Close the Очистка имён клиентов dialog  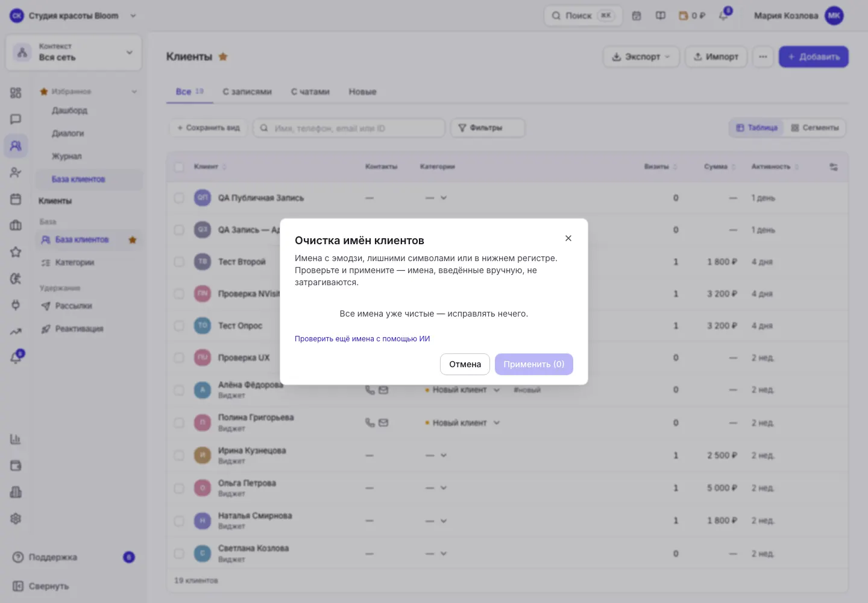[x=568, y=238]
